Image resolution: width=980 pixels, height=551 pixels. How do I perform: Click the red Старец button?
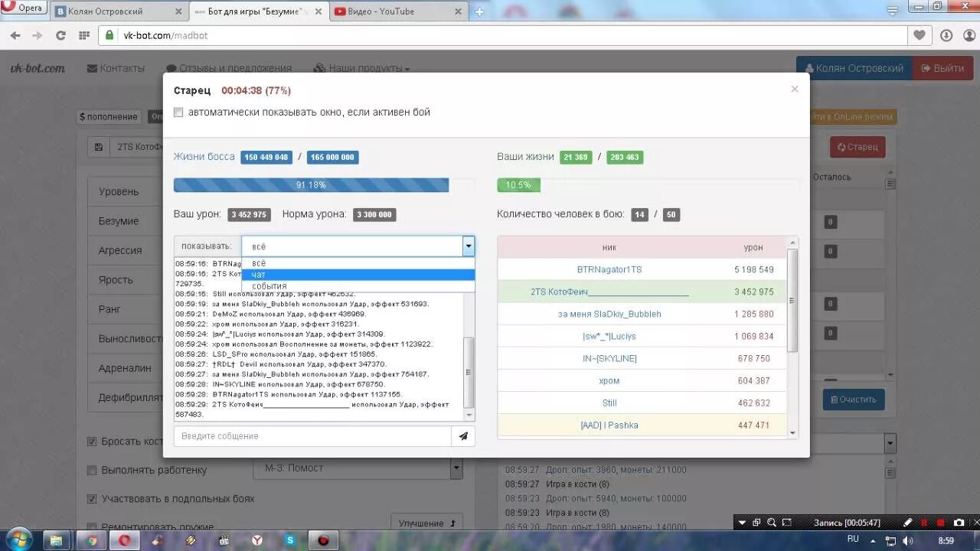click(857, 147)
